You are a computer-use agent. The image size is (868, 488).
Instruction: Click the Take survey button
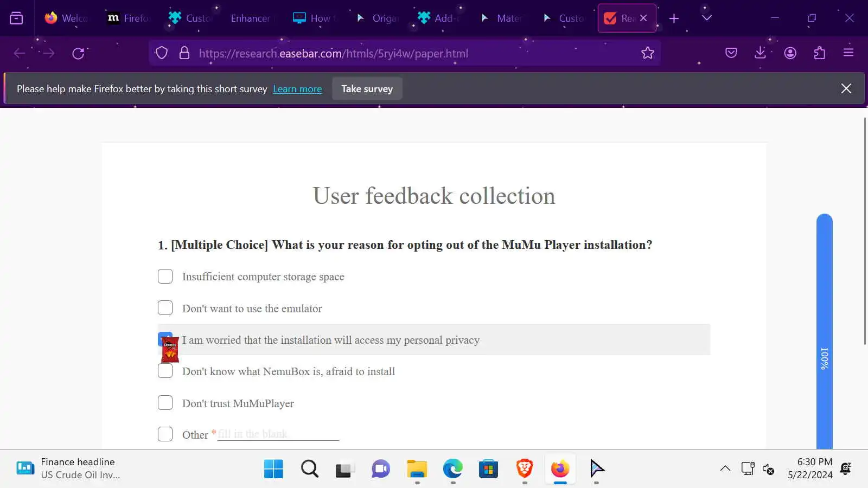tap(367, 89)
